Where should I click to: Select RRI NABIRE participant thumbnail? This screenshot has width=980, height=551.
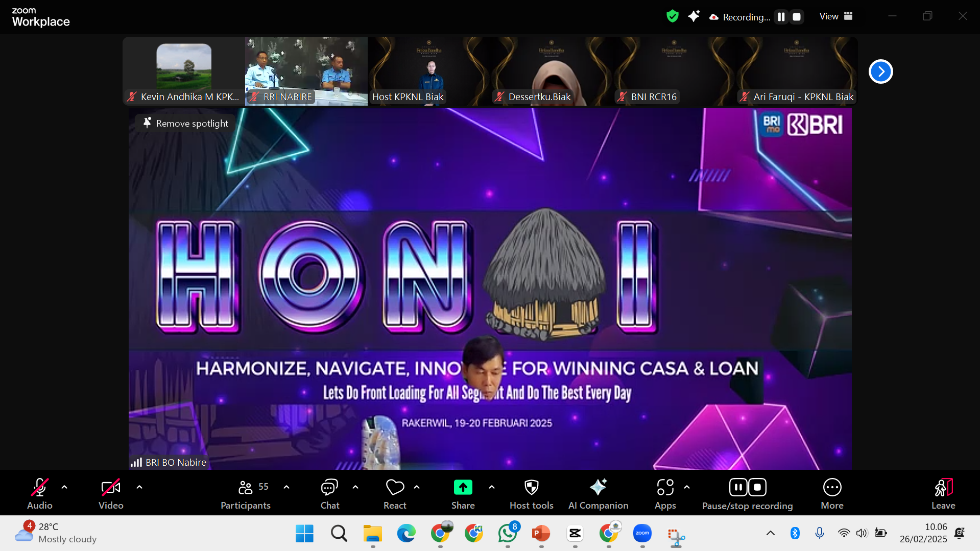point(306,71)
